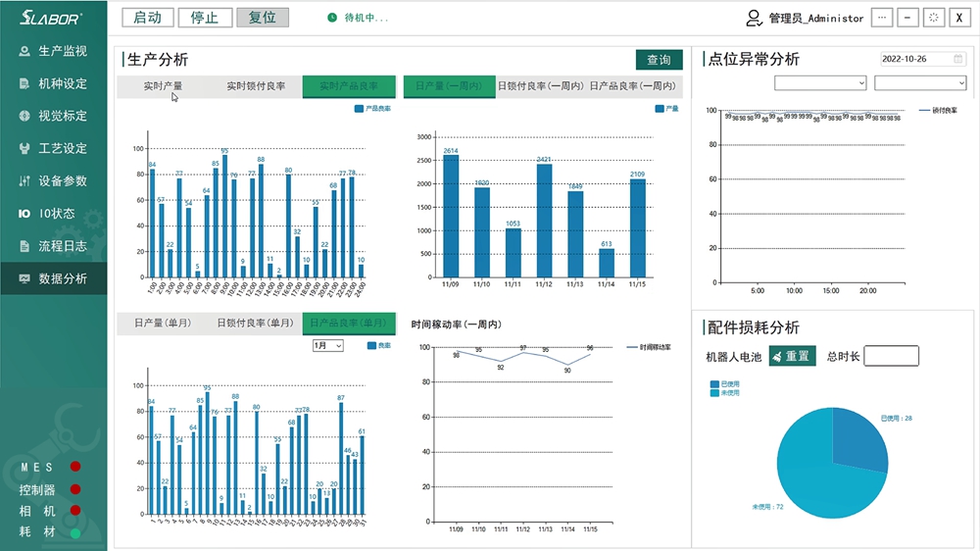Open 机种设定 via its document icon
The width and height of the screenshot is (980, 551).
[x=24, y=83]
